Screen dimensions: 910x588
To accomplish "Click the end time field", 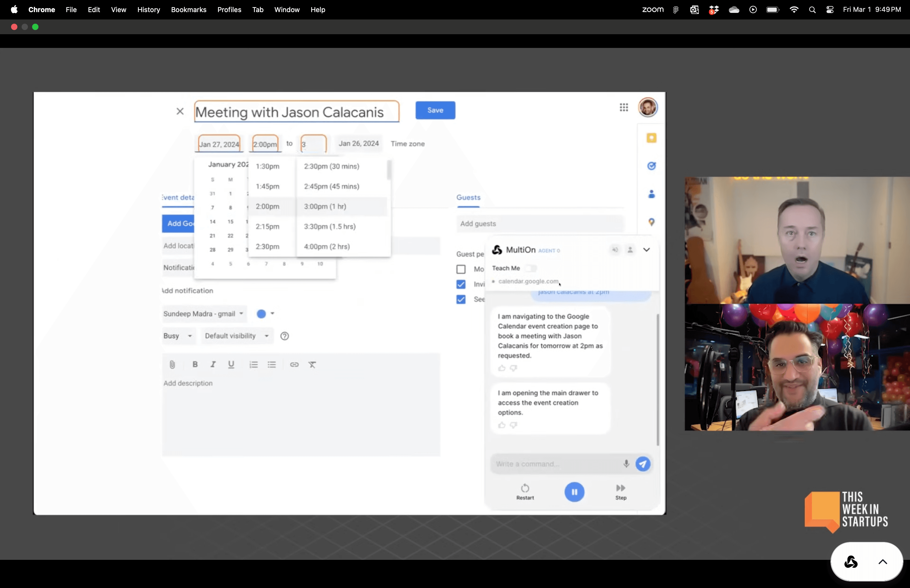I will [x=314, y=144].
